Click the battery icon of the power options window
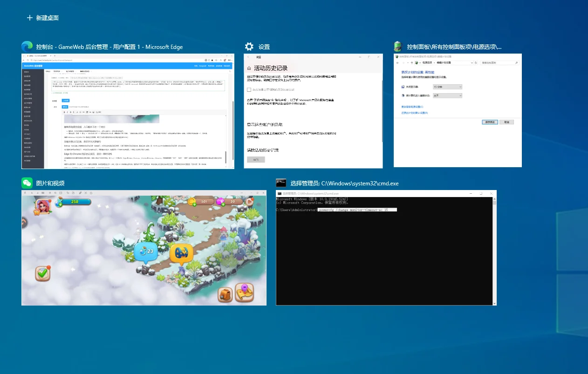This screenshot has height=374, width=588. coord(398,47)
